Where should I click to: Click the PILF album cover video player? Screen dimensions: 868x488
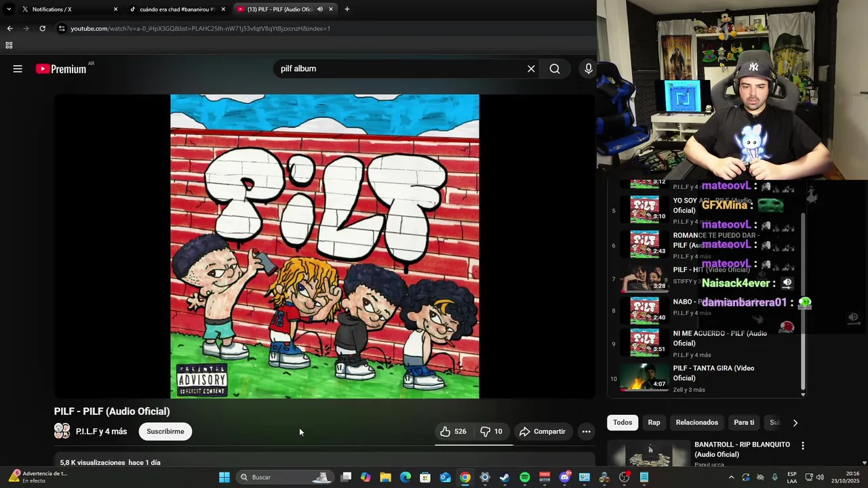point(324,246)
